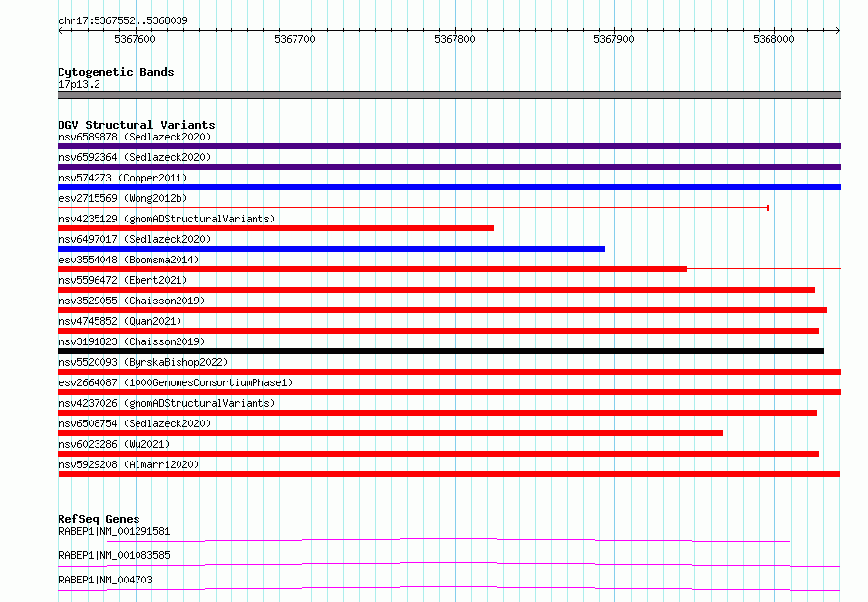This screenshot has width=868, height=602.
Task: Click ruler position 5367800
Action: [455, 39]
